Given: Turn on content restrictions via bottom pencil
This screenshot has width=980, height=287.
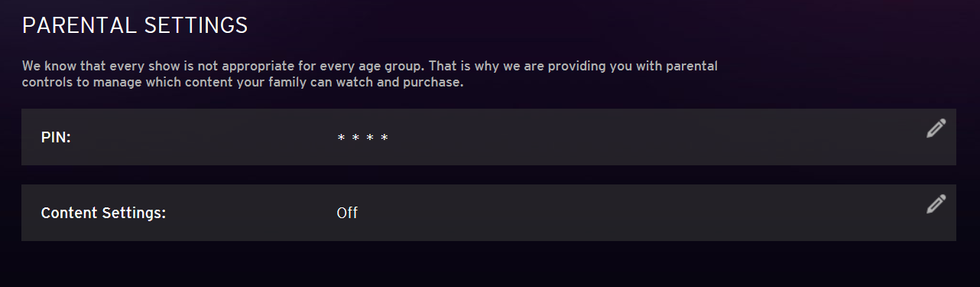Looking at the screenshot, I should 936,204.
